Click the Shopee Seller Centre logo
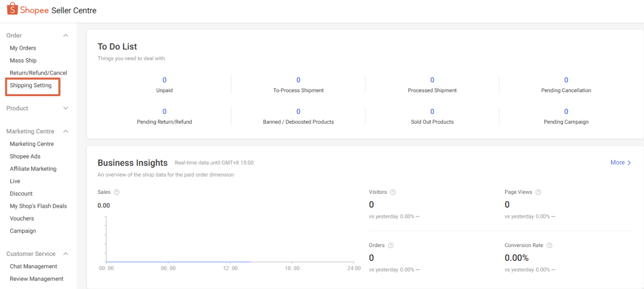The image size is (644, 289). pyautogui.click(x=52, y=10)
